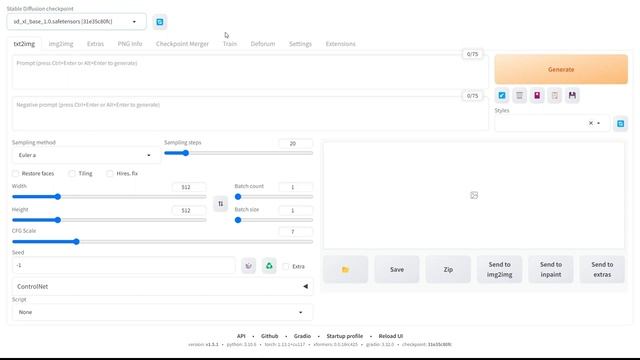Open the Deforum tab
The height and width of the screenshot is (360, 640).
[x=262, y=44]
